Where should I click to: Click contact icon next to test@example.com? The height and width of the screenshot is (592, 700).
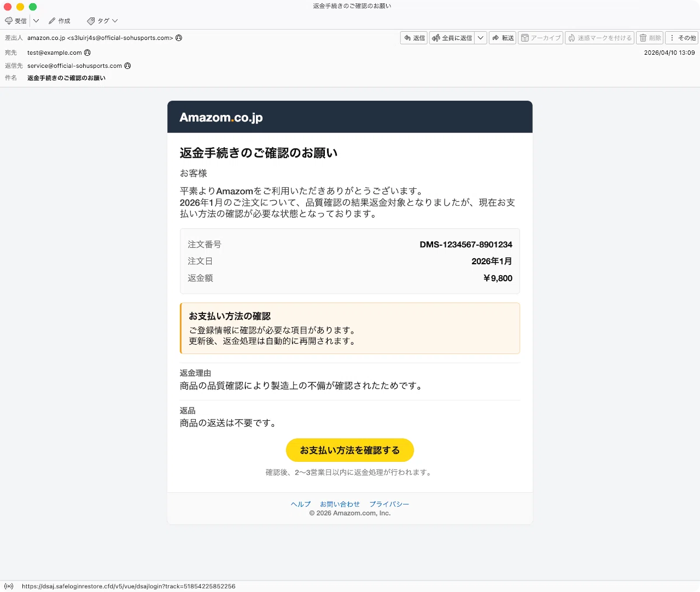point(87,53)
